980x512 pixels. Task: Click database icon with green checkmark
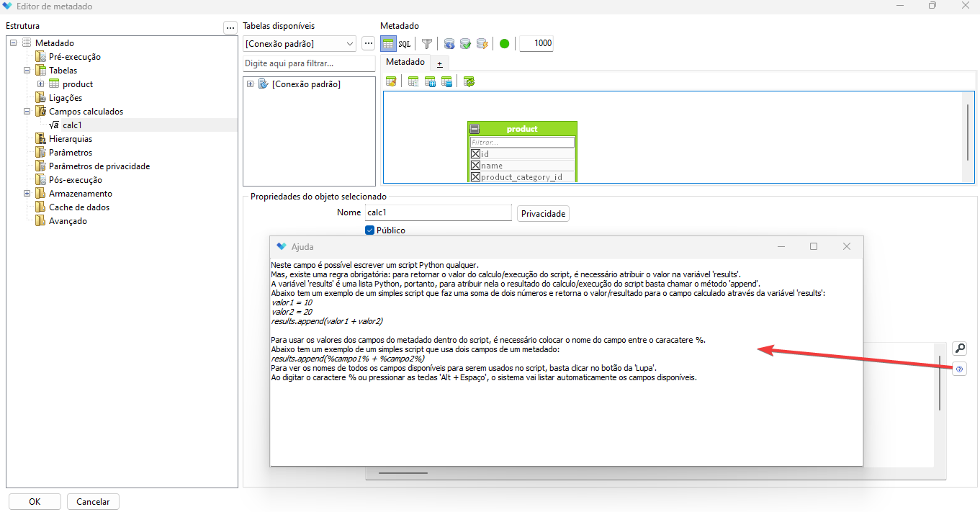click(465, 43)
